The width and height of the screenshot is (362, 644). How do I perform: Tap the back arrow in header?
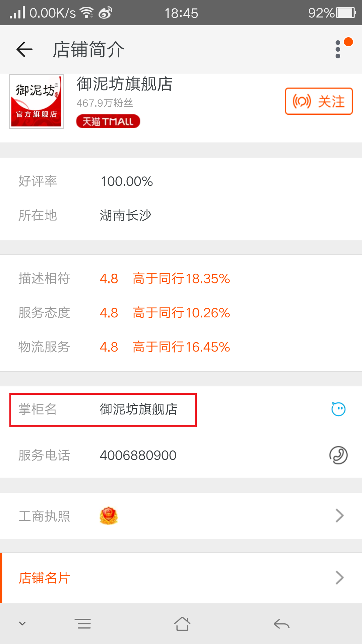[24, 49]
